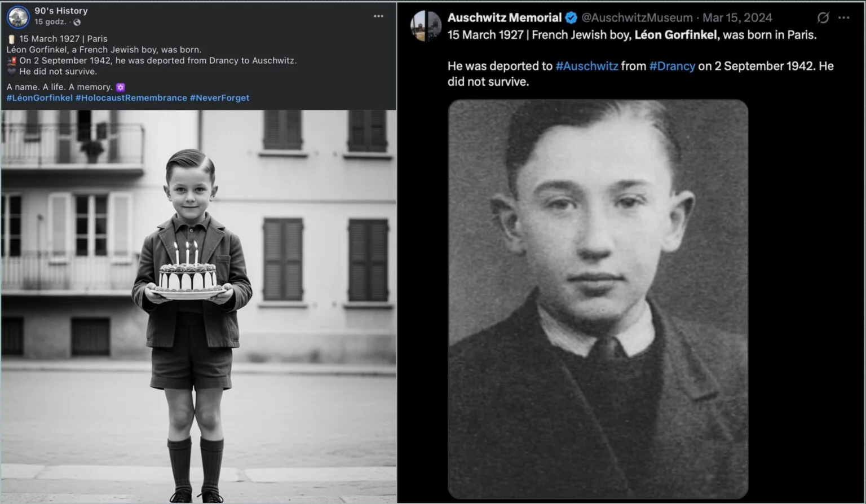Screen dimensions: 866x504
Task: Click the Grok icon on the tweet
Action: [x=823, y=17]
